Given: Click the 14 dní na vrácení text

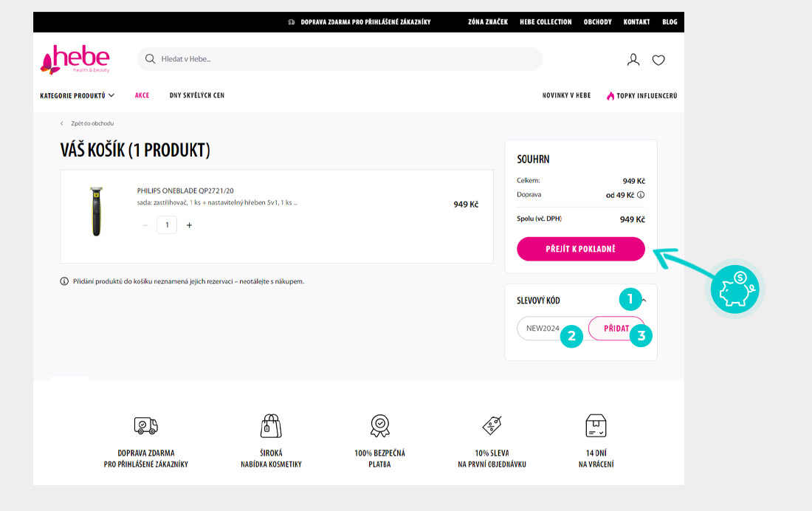Looking at the screenshot, I should pyautogui.click(x=596, y=459).
